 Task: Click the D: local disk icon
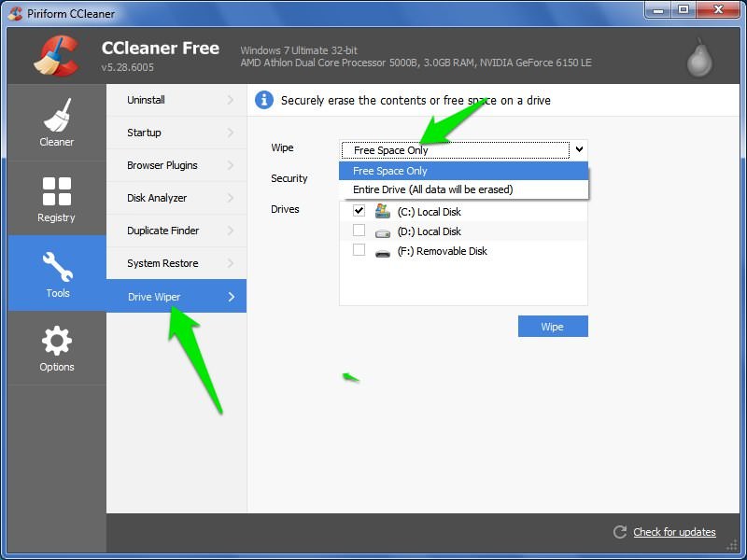point(383,233)
